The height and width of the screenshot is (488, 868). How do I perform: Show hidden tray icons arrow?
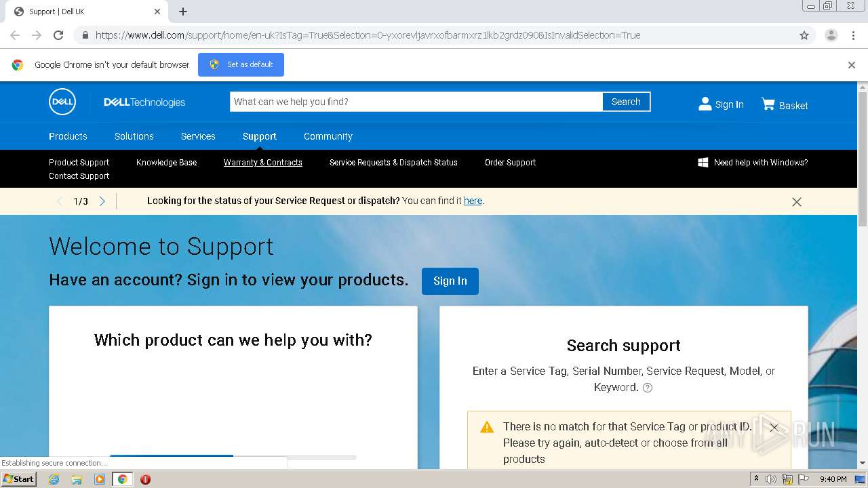click(x=756, y=479)
